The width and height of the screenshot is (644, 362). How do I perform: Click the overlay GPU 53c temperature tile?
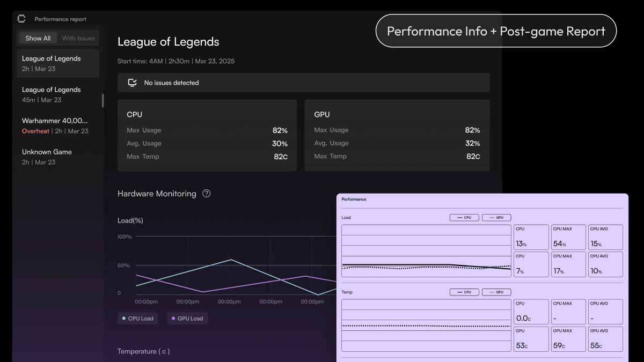coord(531,339)
